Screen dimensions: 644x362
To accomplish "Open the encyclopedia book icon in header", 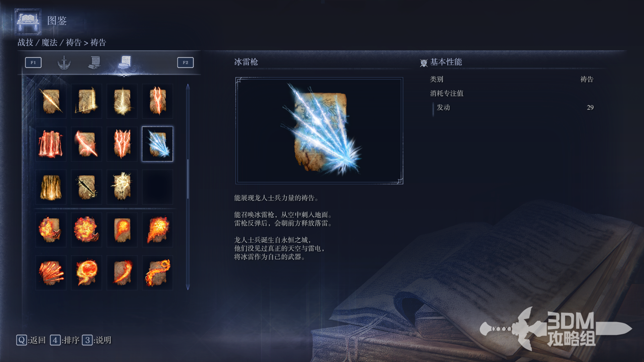I will [x=28, y=21].
